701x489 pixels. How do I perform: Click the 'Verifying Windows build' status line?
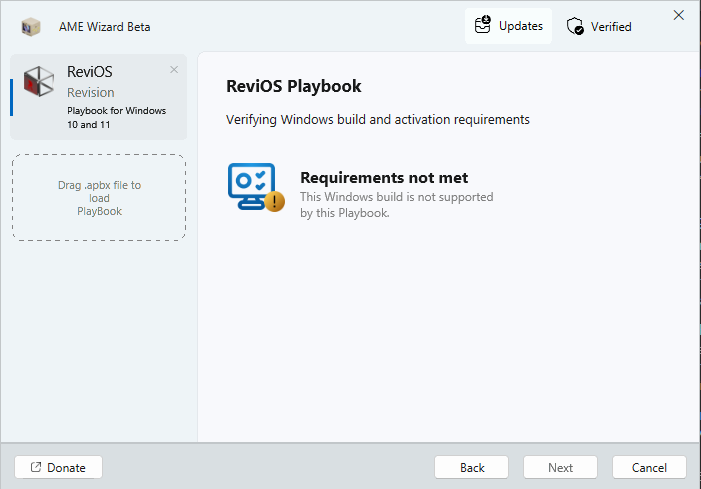(378, 120)
